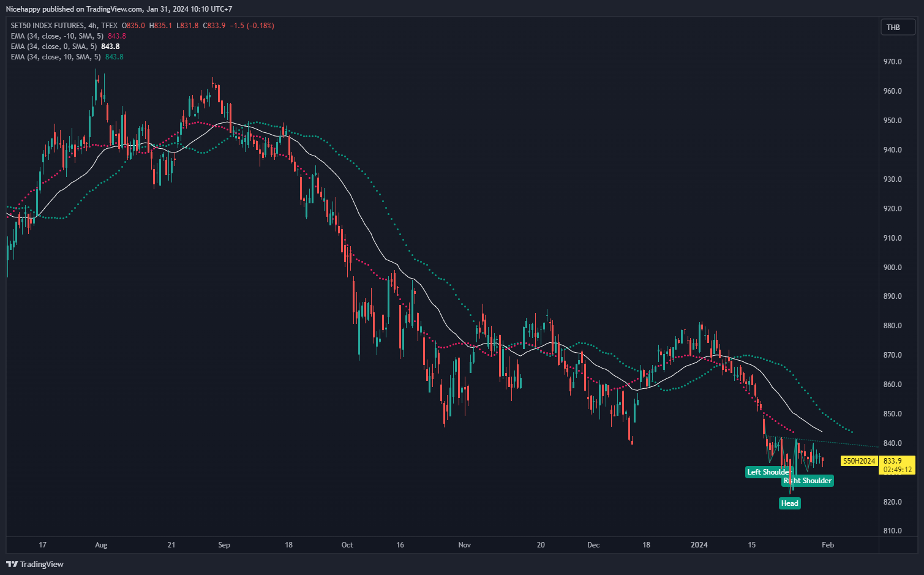
Task: Select the EMA indicator with green 843.8 value
Action: [67, 57]
